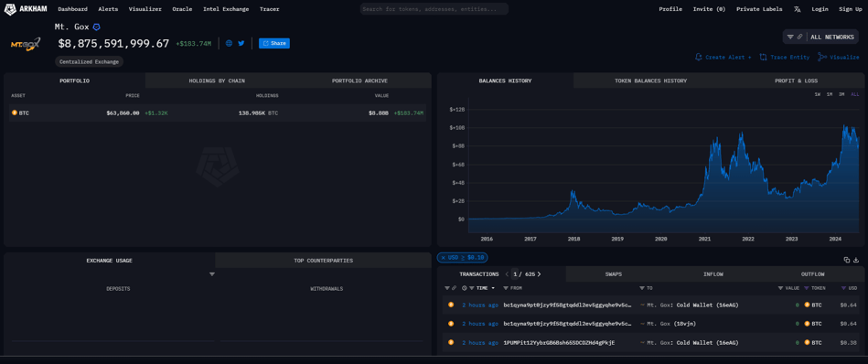Open the language translation icon

(x=797, y=9)
